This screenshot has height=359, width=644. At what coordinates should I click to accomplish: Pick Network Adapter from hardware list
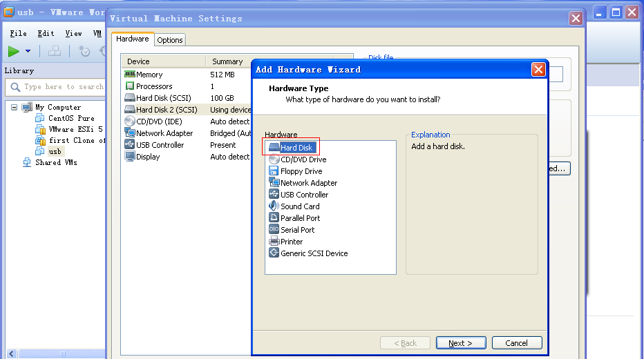(x=308, y=183)
